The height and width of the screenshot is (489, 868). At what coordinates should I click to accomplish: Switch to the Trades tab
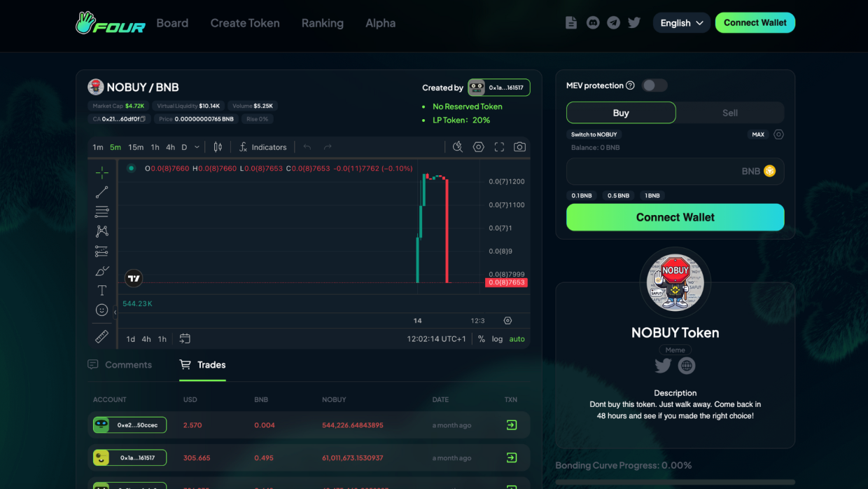(203, 365)
